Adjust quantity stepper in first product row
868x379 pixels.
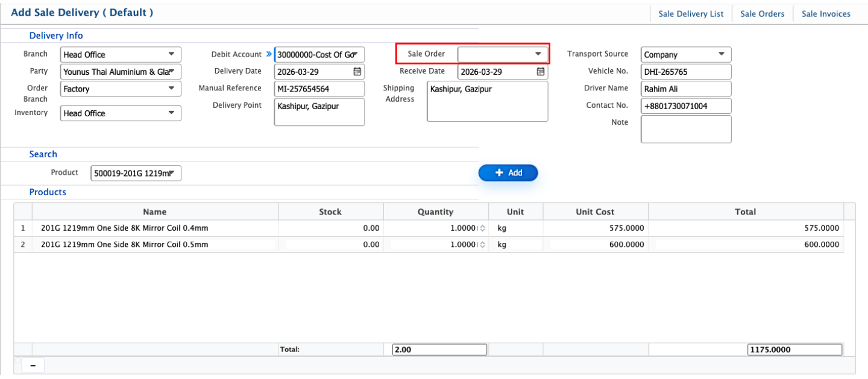click(x=482, y=228)
